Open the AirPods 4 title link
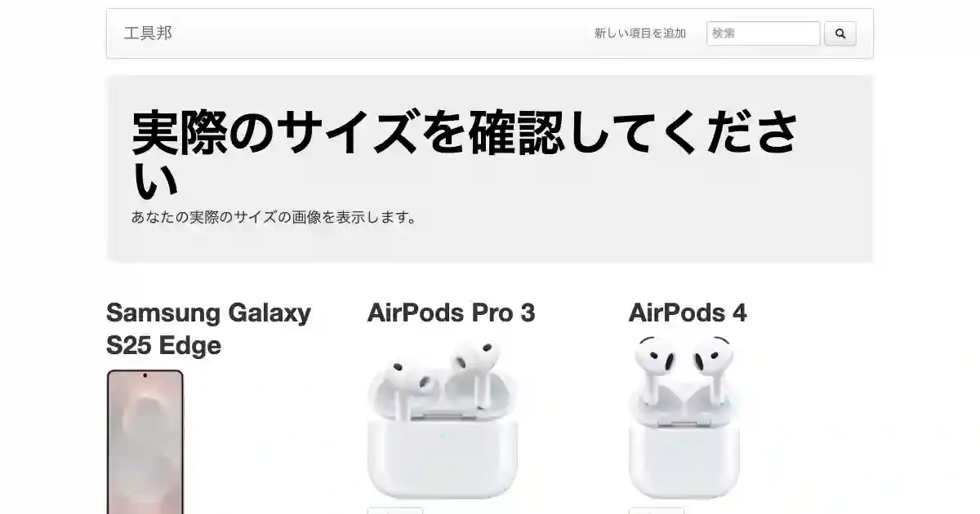This screenshot has height=514, width=980. [x=688, y=312]
